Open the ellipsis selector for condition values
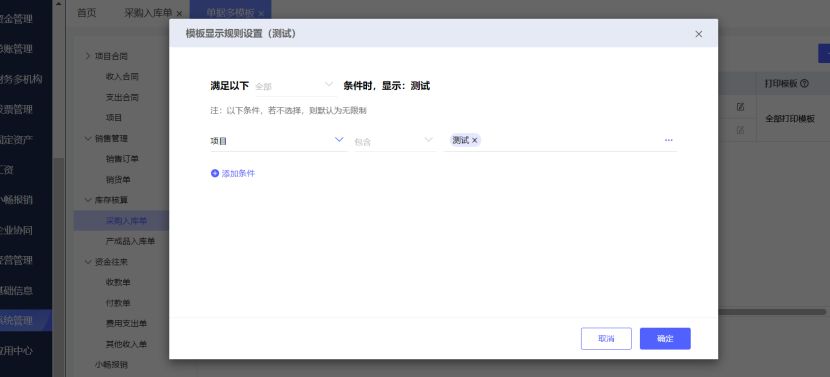The height and width of the screenshot is (377, 830). tap(669, 140)
